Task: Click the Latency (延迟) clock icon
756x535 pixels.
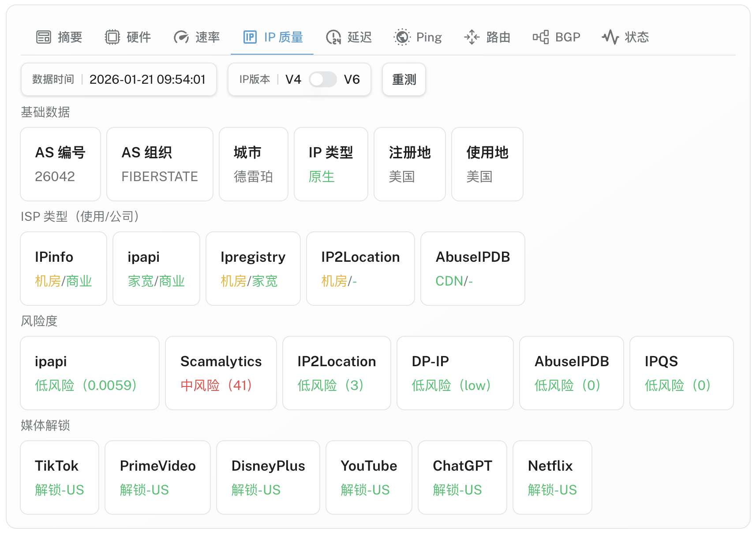Action: [333, 37]
